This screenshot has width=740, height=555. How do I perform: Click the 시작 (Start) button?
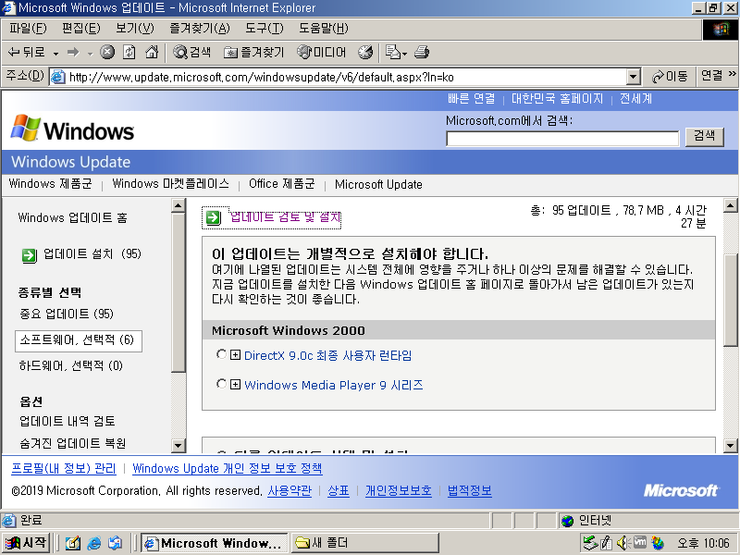point(25,543)
